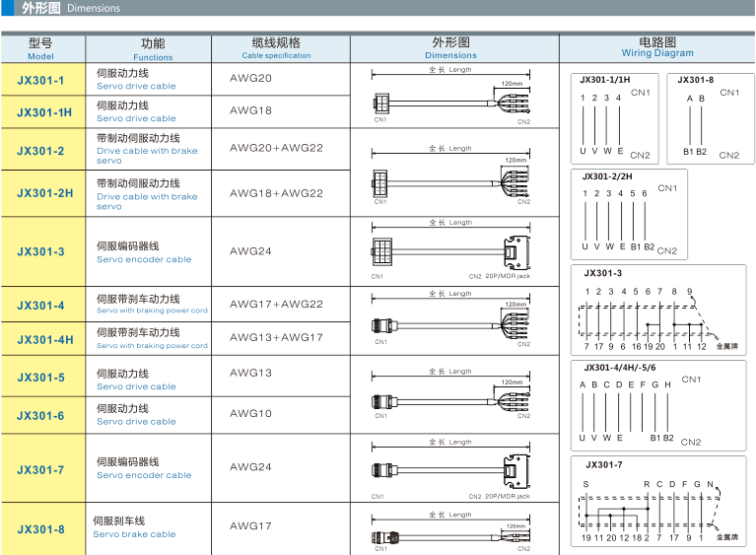Open the JX301-3 encoder cable drawing
The width and height of the screenshot is (756, 555).
[451, 249]
